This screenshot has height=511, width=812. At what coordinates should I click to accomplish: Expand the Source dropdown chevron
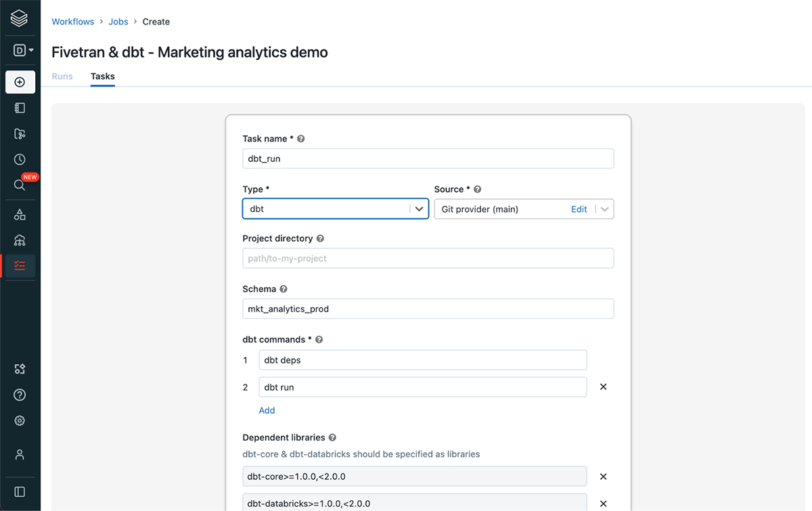[604, 210]
